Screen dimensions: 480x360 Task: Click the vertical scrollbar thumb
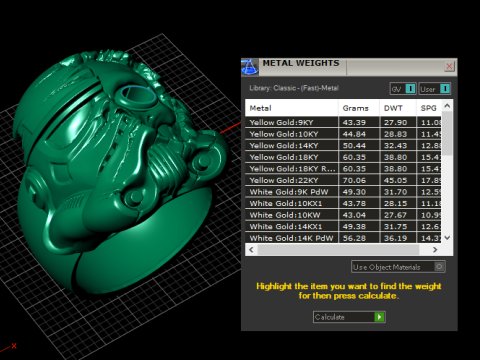447,133
